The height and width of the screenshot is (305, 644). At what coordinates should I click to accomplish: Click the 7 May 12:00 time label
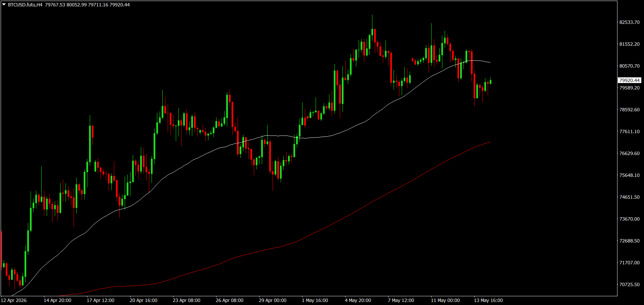click(x=401, y=300)
